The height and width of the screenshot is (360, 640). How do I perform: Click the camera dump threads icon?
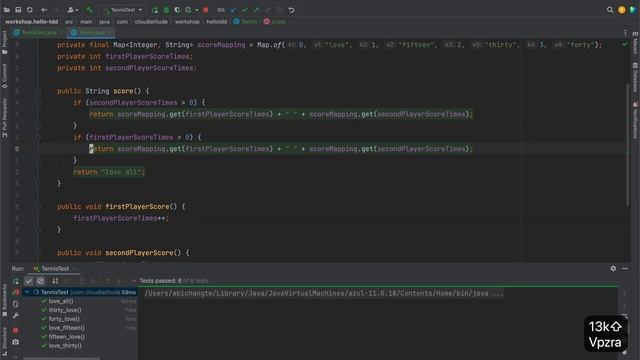pos(16,342)
